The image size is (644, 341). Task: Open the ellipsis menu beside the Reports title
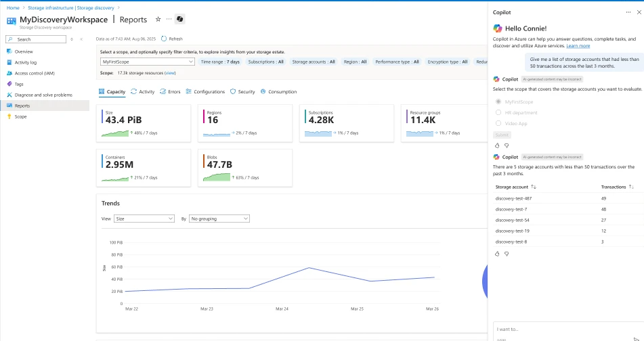click(x=169, y=20)
